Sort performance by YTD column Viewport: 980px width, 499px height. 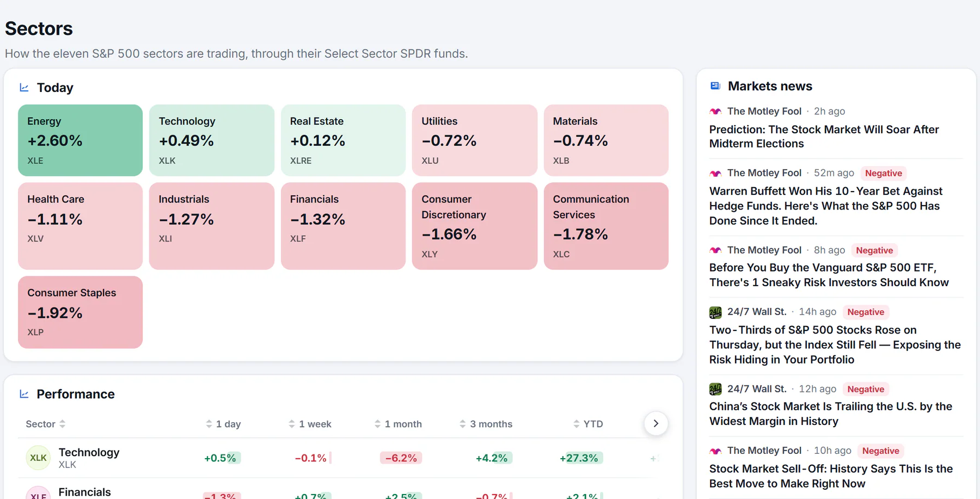588,424
